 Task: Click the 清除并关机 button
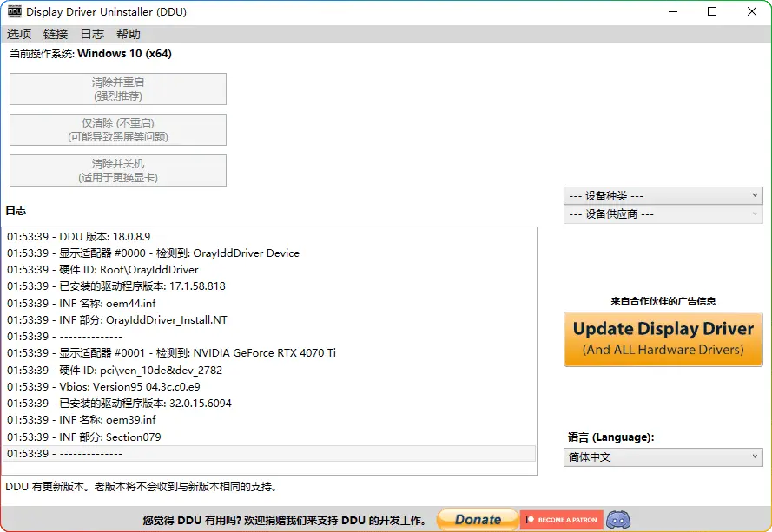click(118, 170)
